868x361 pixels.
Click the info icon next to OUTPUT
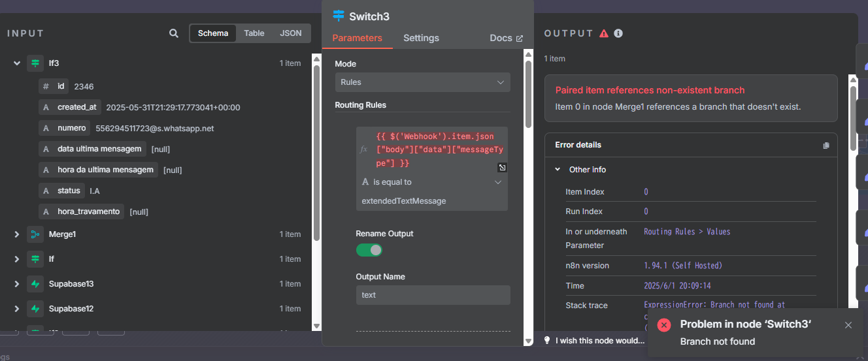tap(618, 33)
